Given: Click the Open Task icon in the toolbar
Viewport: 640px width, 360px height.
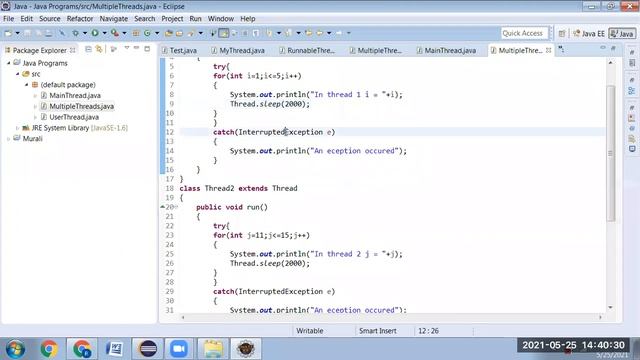Looking at the screenshot, I should click(179, 33).
